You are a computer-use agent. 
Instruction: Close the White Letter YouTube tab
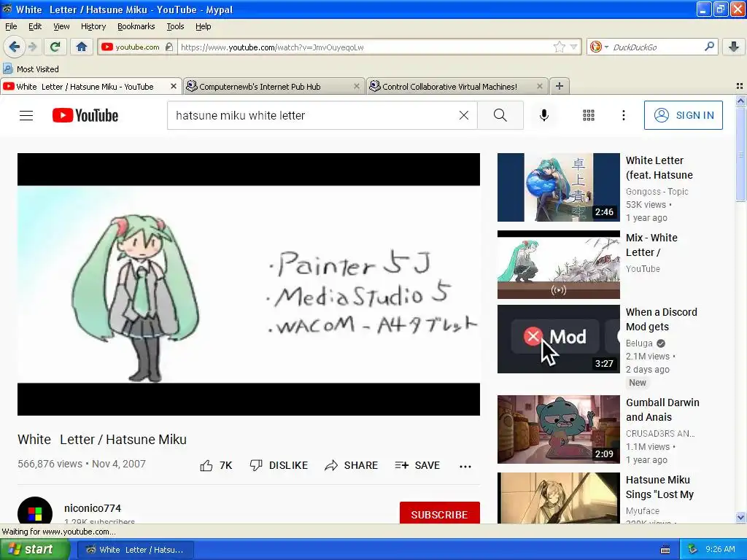[x=174, y=86]
